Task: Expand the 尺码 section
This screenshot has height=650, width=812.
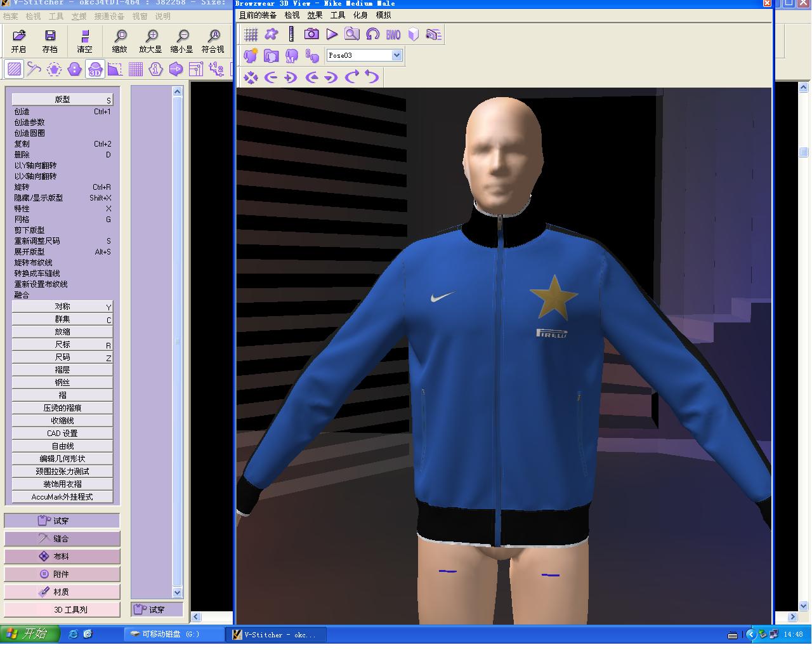Action: [62, 357]
